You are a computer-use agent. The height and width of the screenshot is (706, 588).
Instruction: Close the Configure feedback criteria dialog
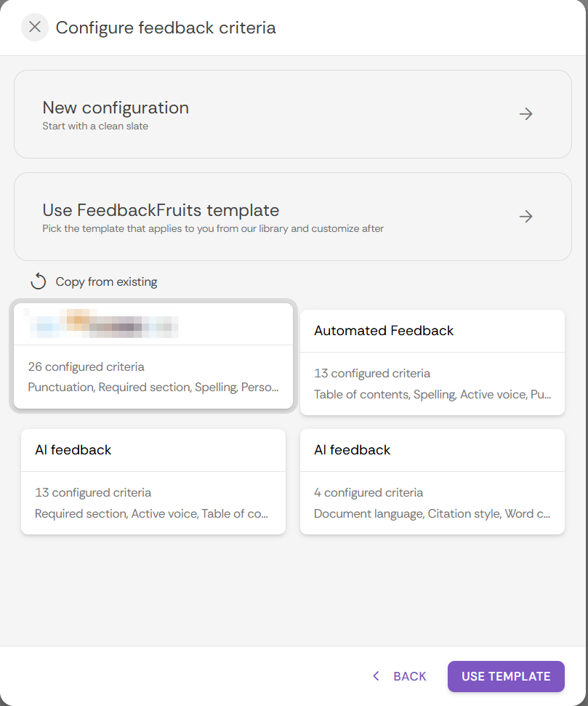coord(34,28)
